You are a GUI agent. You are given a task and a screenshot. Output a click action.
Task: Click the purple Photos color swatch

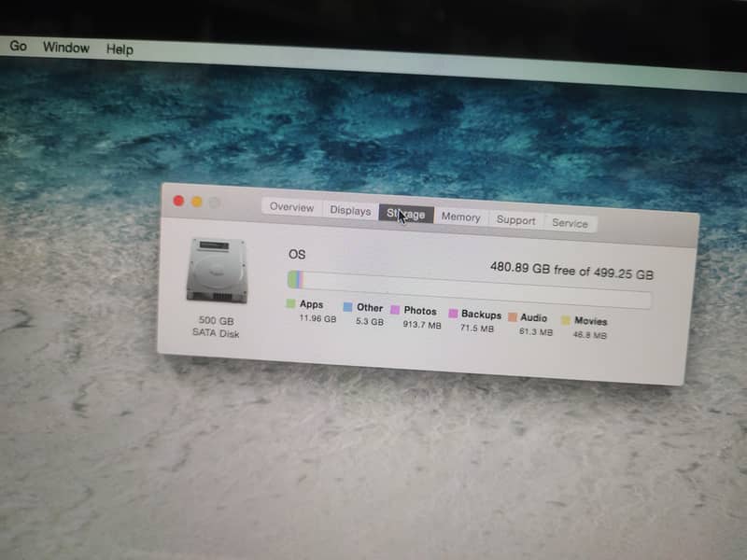pos(395,310)
